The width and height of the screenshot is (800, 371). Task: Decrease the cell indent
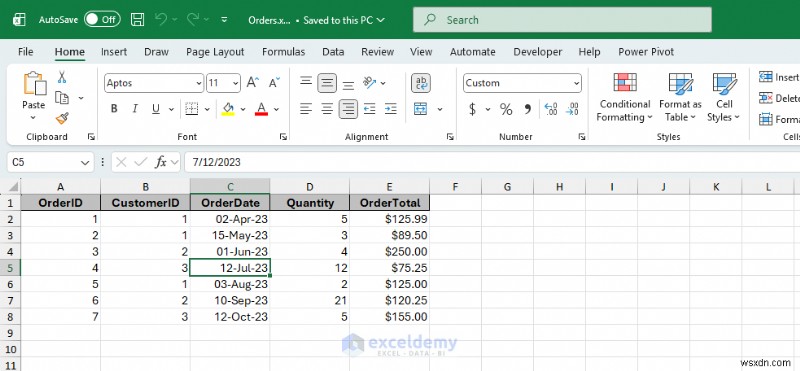pyautogui.click(x=369, y=109)
